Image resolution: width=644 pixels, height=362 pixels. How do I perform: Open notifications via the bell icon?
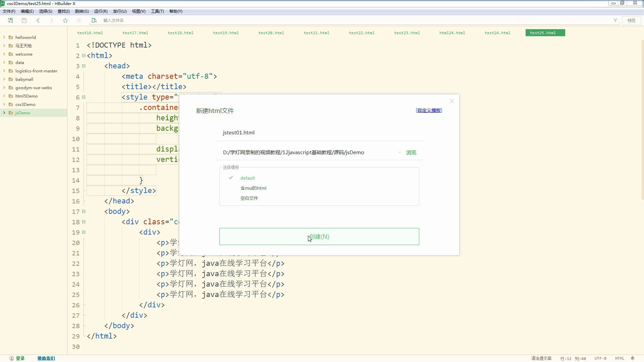coord(633,358)
